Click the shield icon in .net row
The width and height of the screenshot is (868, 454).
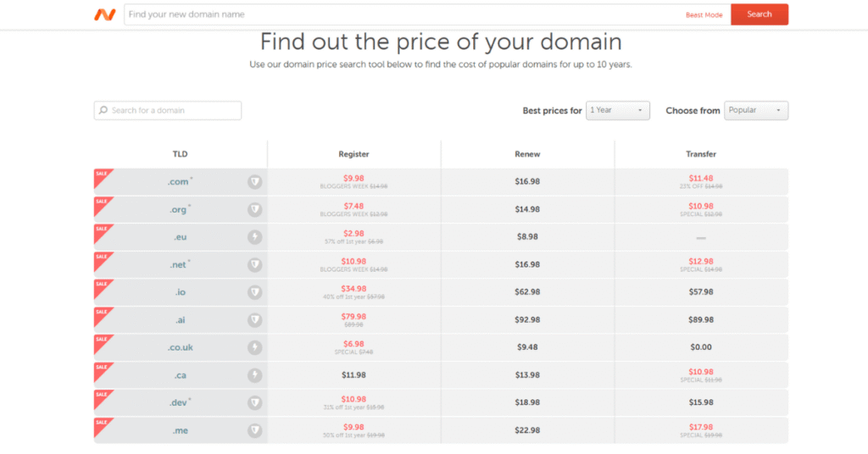tap(254, 265)
